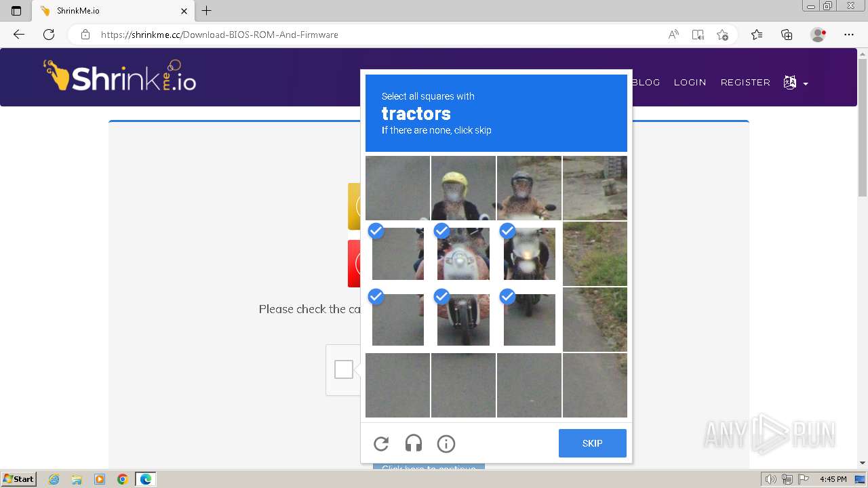
Task: View site information lock icon
Action: pos(85,35)
